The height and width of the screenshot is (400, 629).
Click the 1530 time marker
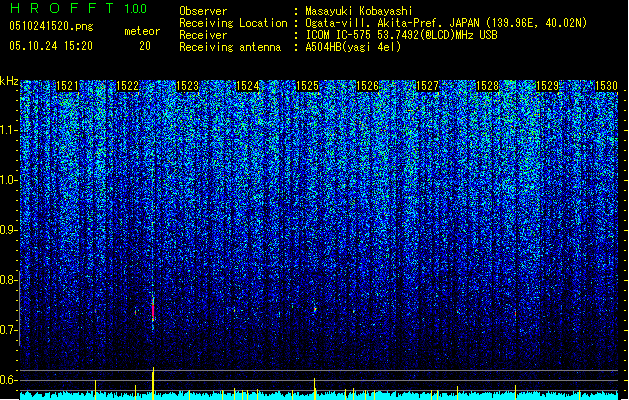click(606, 86)
